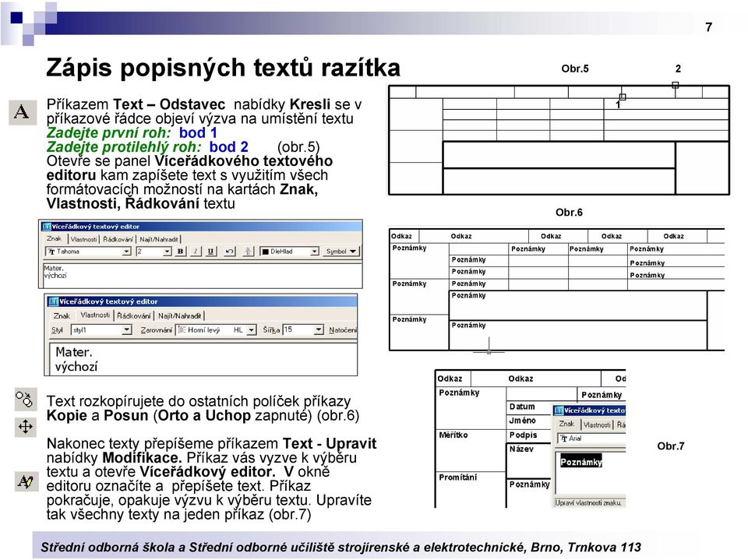This screenshot has height=560, width=748.
Task: Click the square marker at bod 2 in Obr.5
Action: click(x=675, y=85)
